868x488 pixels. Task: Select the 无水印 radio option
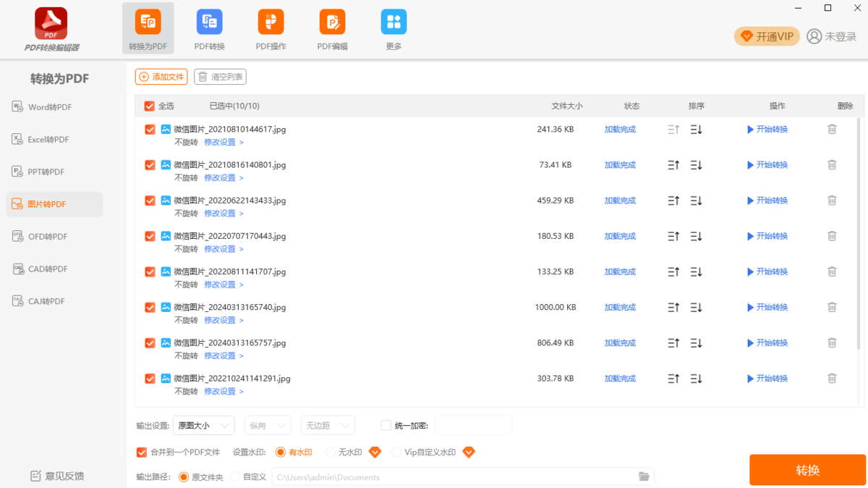[x=330, y=453]
